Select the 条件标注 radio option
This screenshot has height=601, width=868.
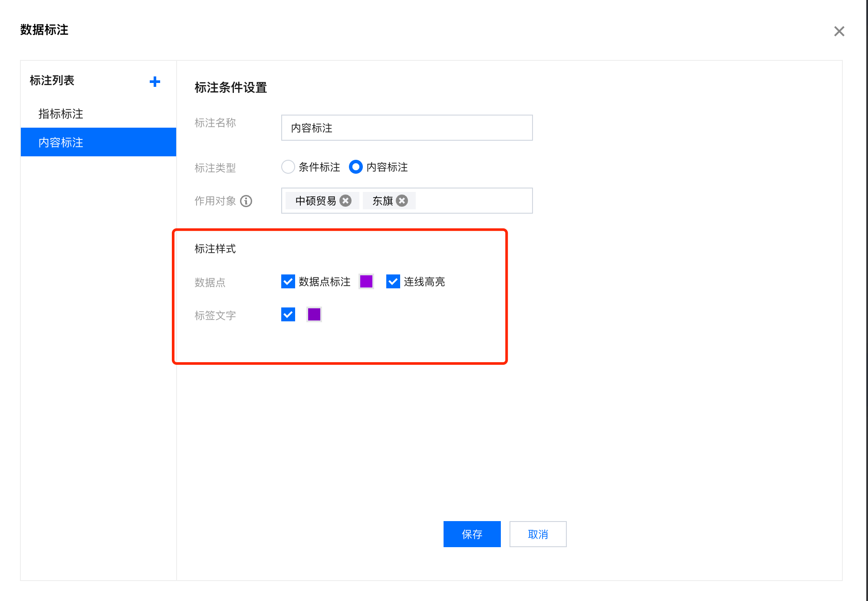tap(288, 167)
